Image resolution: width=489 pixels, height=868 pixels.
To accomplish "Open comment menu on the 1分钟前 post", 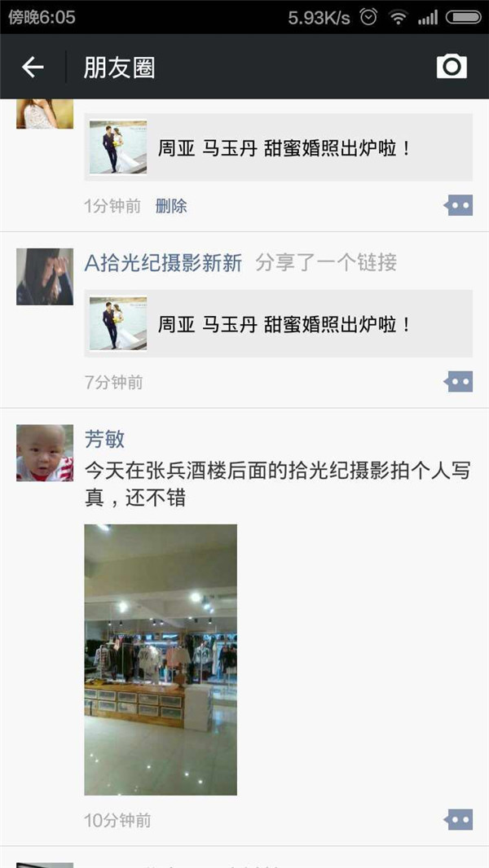I will click(459, 205).
